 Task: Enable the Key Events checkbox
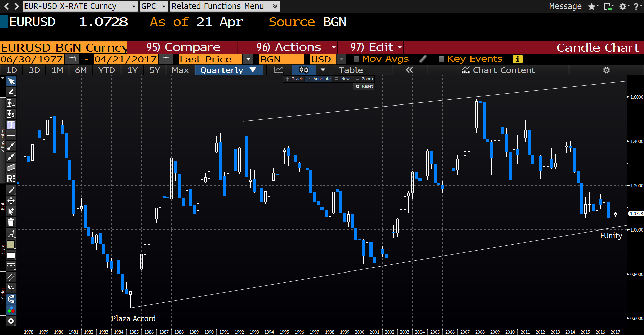tap(442, 59)
